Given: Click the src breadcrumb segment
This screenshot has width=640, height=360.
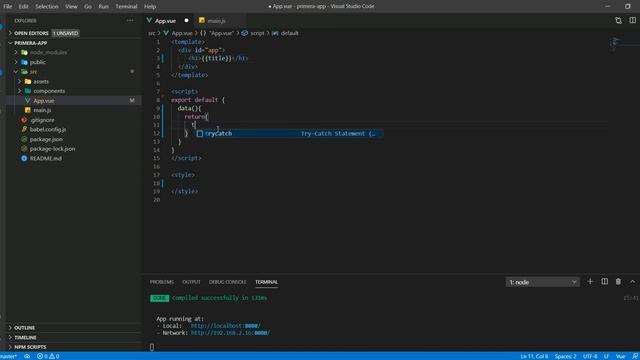Looking at the screenshot, I should click(x=151, y=33).
